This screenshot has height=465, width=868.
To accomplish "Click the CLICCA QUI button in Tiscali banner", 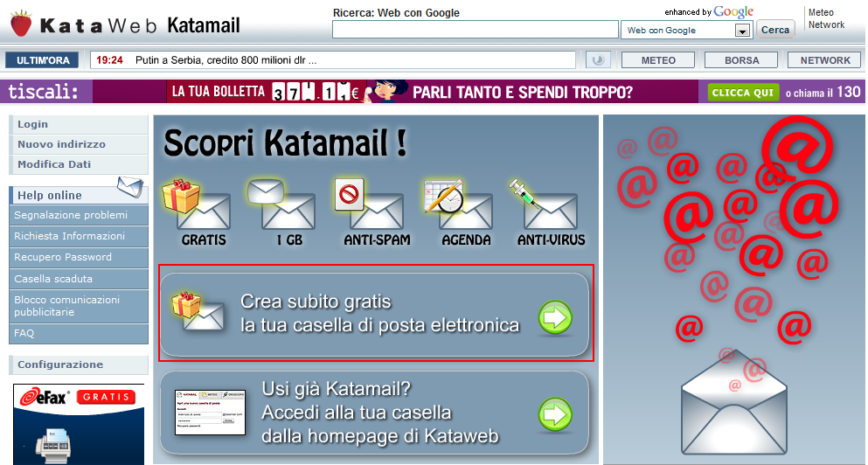I will (x=743, y=93).
